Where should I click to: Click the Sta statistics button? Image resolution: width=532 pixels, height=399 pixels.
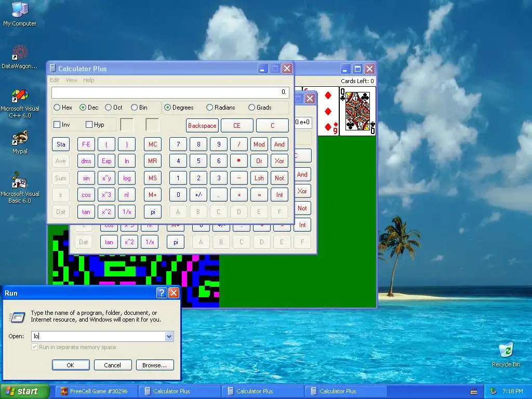pyautogui.click(x=61, y=144)
